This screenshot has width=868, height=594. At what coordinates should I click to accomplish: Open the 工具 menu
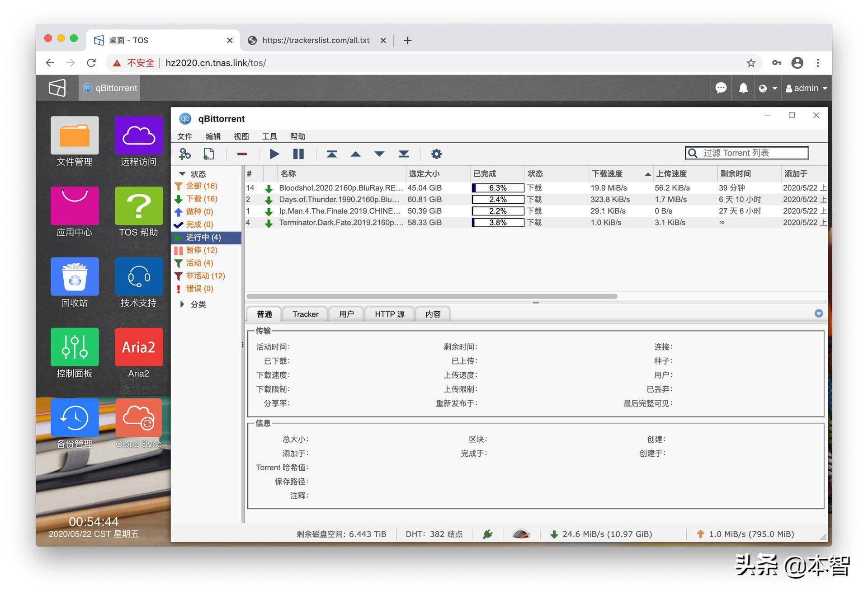[x=269, y=136]
